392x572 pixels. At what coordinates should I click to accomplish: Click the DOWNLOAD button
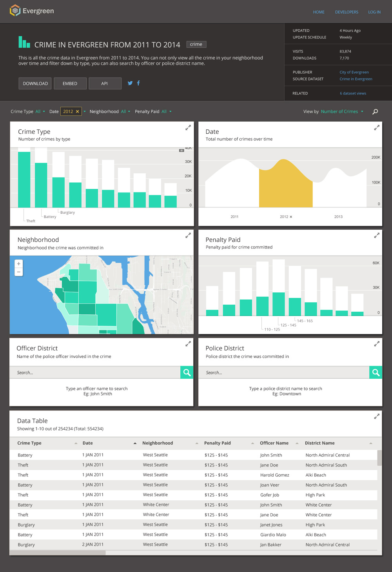click(x=34, y=83)
